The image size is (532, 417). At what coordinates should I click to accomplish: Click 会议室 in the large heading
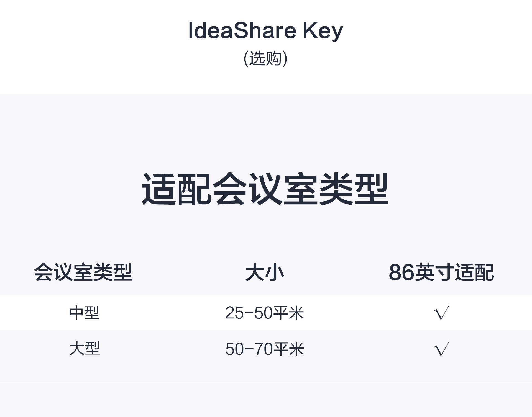pyautogui.click(x=265, y=189)
